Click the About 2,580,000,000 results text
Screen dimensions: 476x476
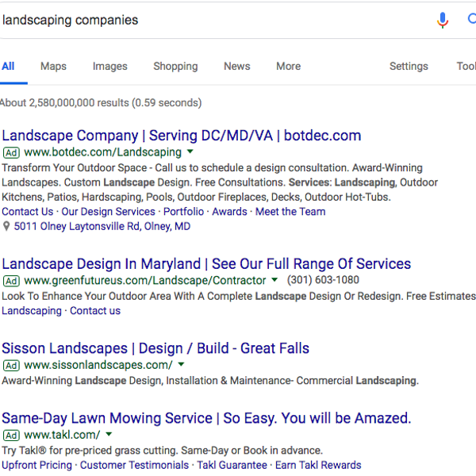pyautogui.click(x=101, y=103)
